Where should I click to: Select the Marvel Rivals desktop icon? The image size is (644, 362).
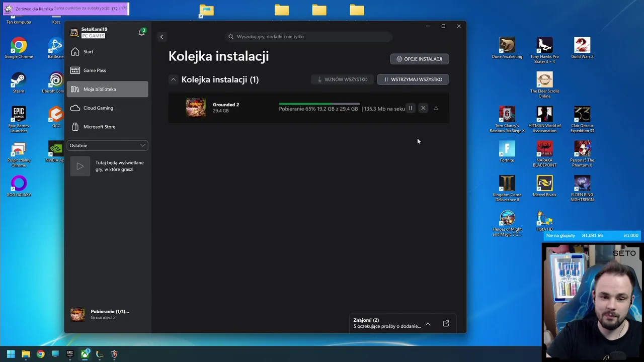[544, 186]
